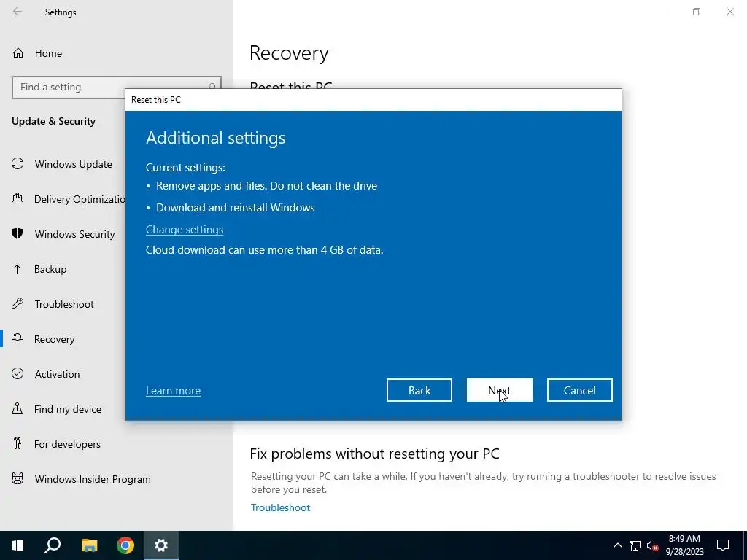
Task: Select Troubleshoot in the sidebar
Action: tap(64, 304)
